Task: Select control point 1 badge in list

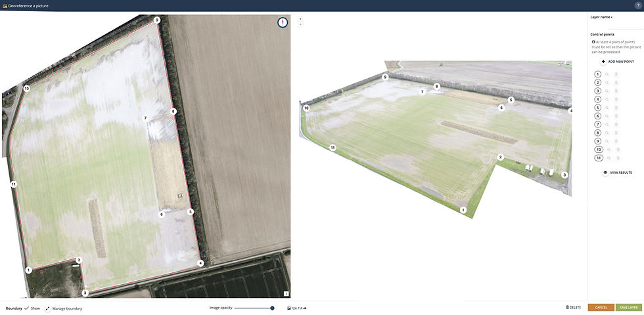Action: (x=598, y=74)
